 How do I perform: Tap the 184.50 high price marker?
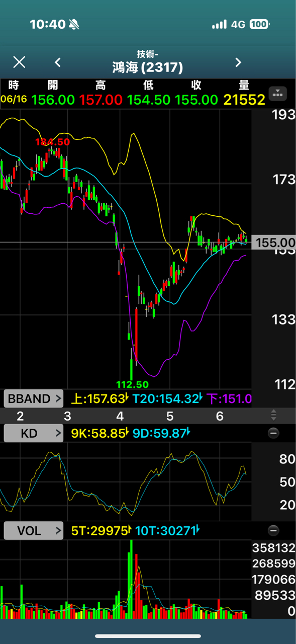click(52, 142)
